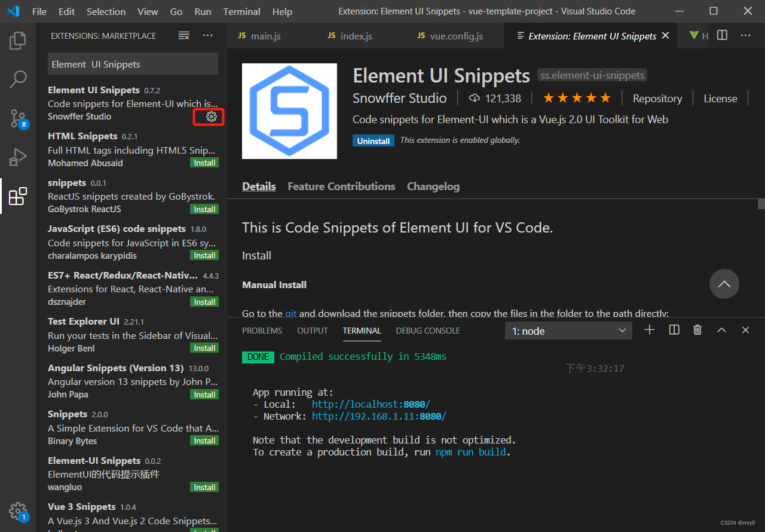This screenshot has width=765, height=532.
Task: Click the VS Code logo in title bar
Action: (x=13, y=11)
